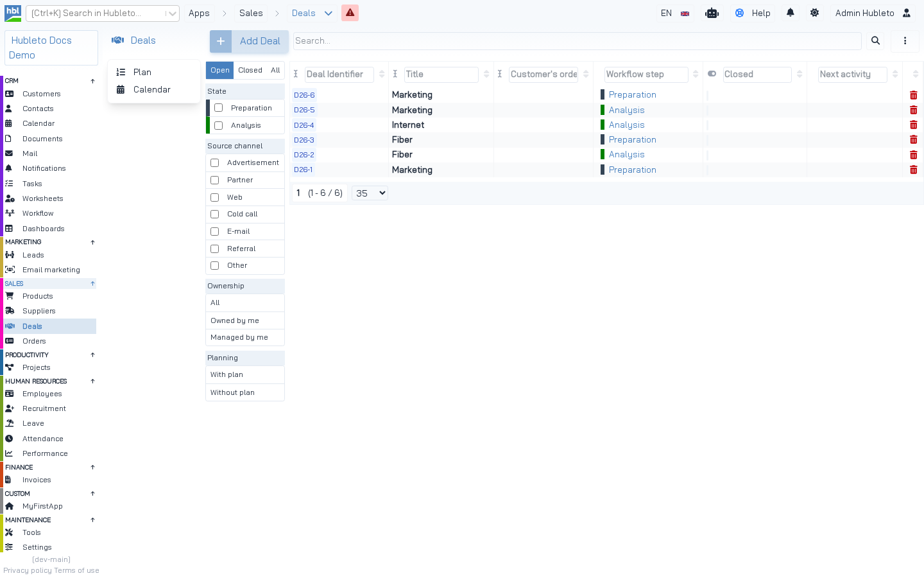Switch to the All deals tab
This screenshot has height=578, width=924.
click(275, 71)
